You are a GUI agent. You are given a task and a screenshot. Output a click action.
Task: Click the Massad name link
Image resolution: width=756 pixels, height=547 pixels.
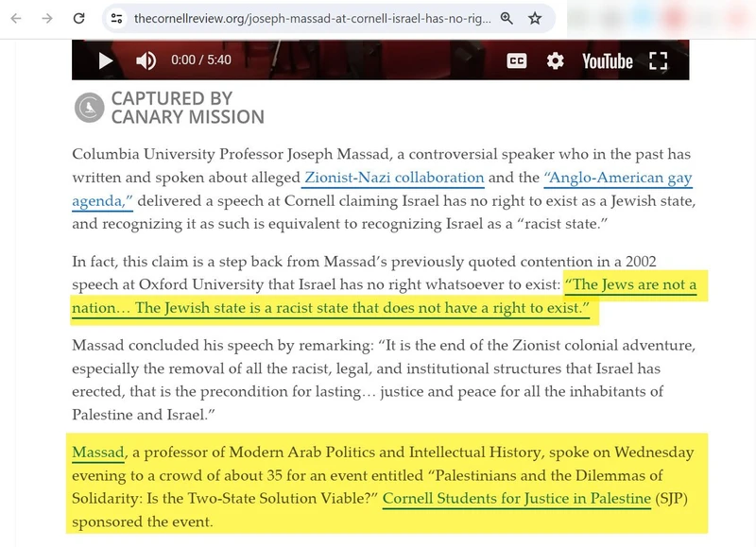(x=97, y=453)
